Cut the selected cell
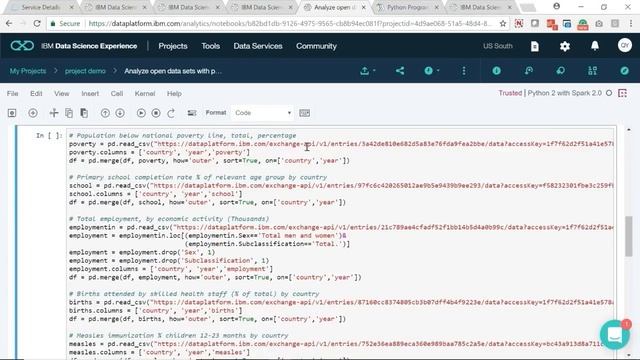 click(x=53, y=113)
